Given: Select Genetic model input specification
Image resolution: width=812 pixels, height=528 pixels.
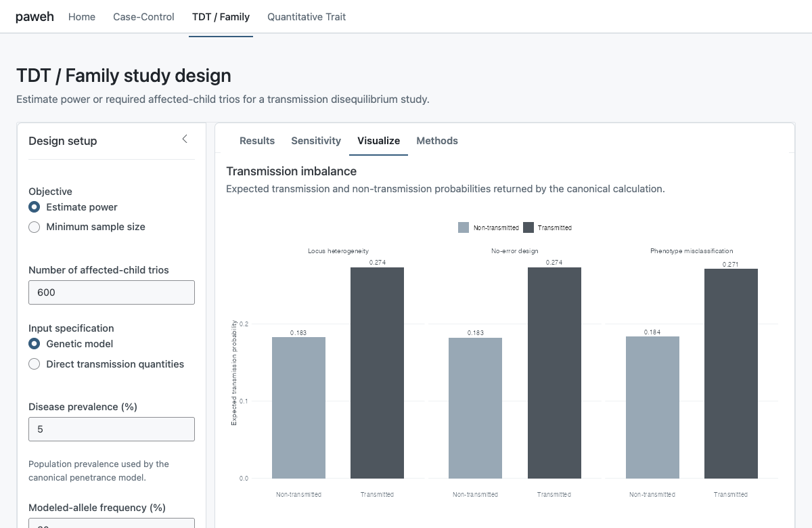Looking at the screenshot, I should 35,344.
